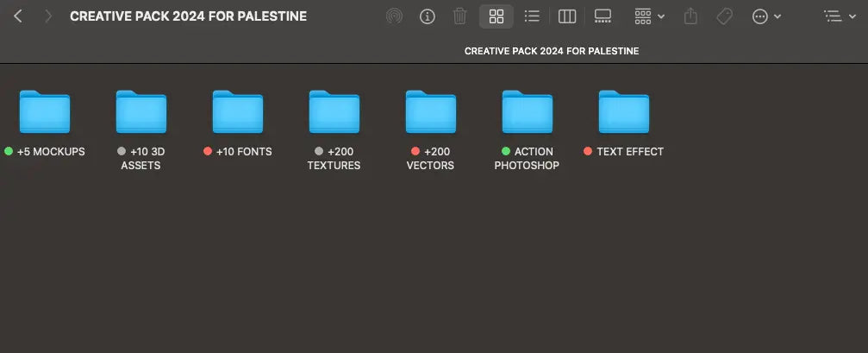Select the +10 FONTS folder icon
The image size is (868, 353).
click(x=238, y=111)
